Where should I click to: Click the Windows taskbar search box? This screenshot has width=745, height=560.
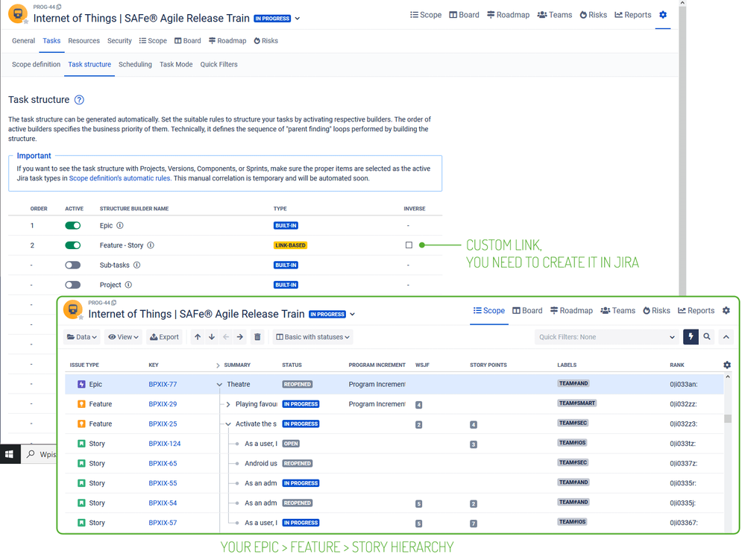40,455
